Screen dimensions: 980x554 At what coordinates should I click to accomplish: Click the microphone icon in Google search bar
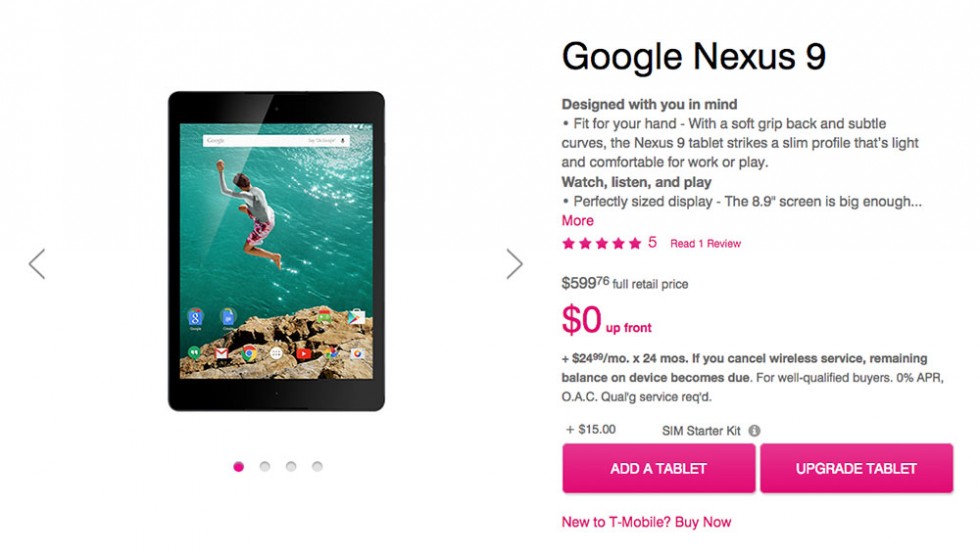coord(343,141)
